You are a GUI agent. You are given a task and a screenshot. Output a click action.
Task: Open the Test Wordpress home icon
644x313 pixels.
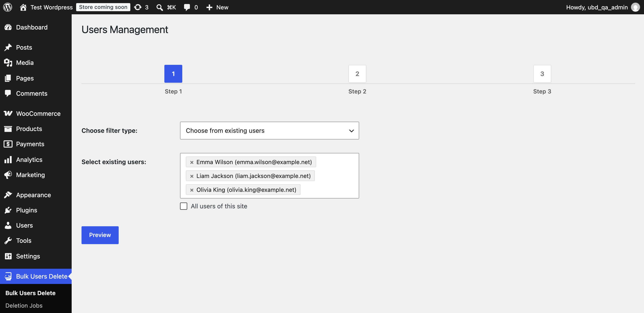click(x=23, y=7)
